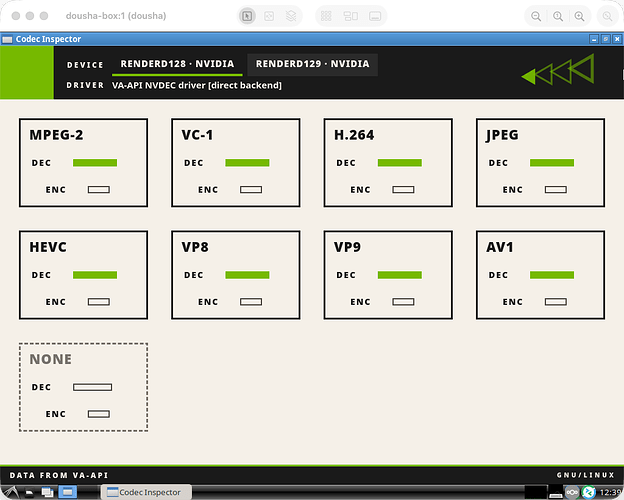Click the empty DEC bar in NONE card

click(92, 387)
